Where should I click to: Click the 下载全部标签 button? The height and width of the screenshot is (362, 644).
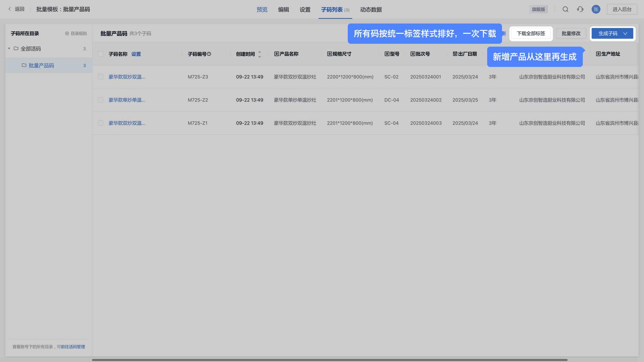pos(531,33)
